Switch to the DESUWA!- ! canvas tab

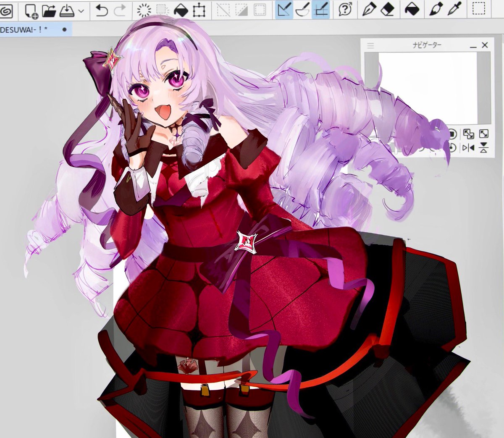pyautogui.click(x=36, y=30)
